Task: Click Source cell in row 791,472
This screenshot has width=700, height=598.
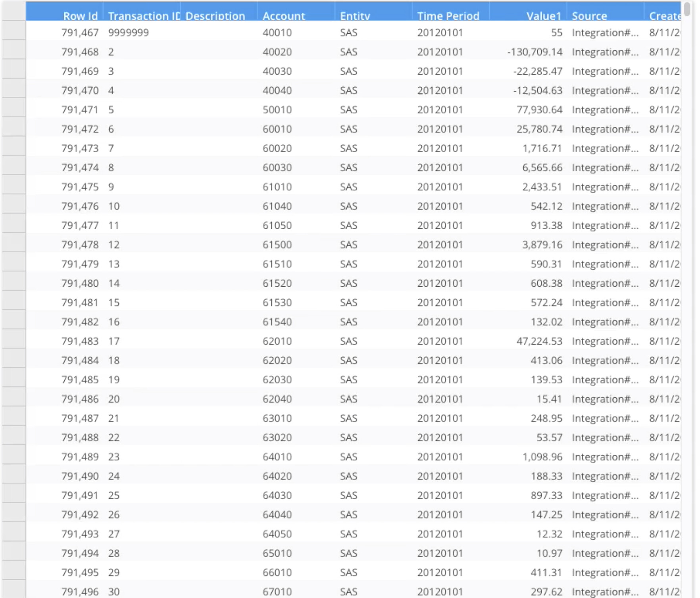Action: tap(605, 129)
